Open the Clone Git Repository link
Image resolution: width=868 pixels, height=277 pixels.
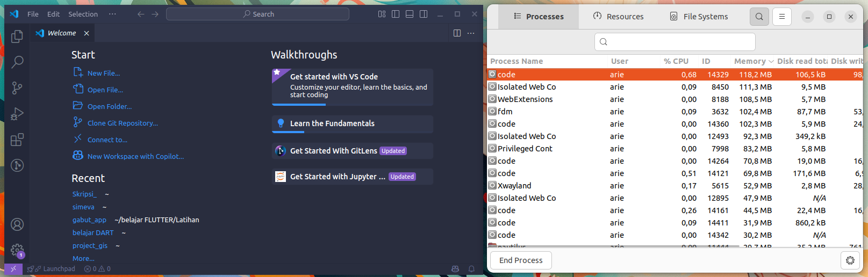pyautogui.click(x=123, y=123)
